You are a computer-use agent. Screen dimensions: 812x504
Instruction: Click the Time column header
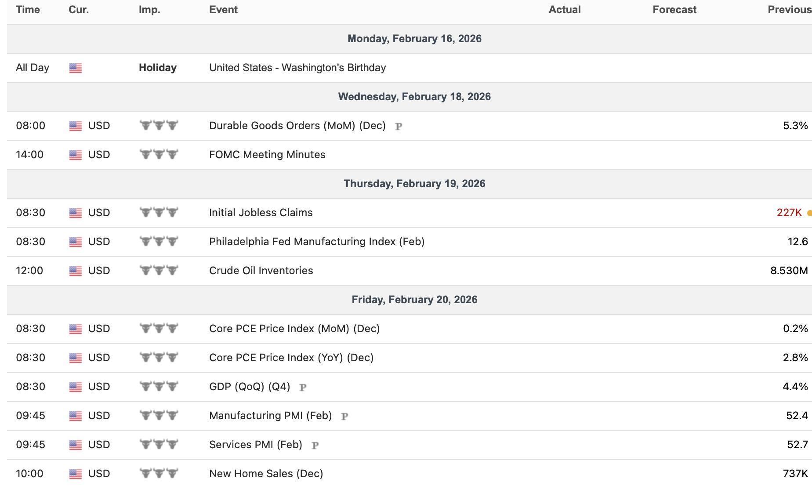click(x=28, y=10)
